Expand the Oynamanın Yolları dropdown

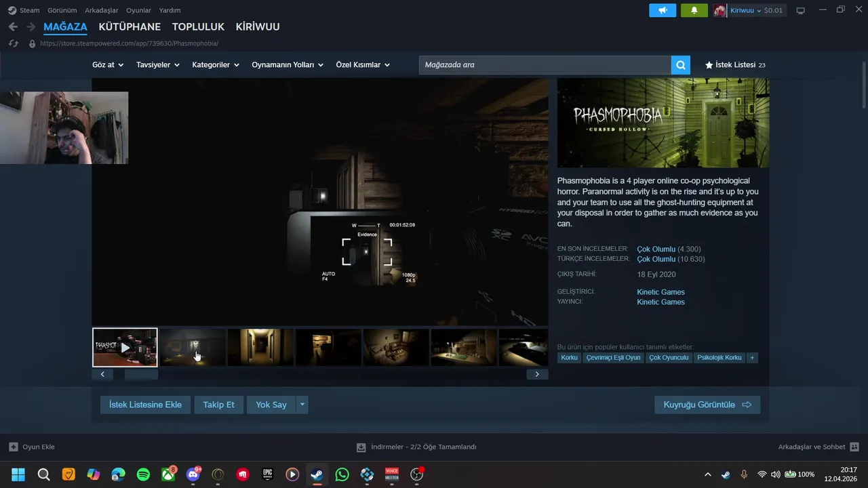pos(288,65)
